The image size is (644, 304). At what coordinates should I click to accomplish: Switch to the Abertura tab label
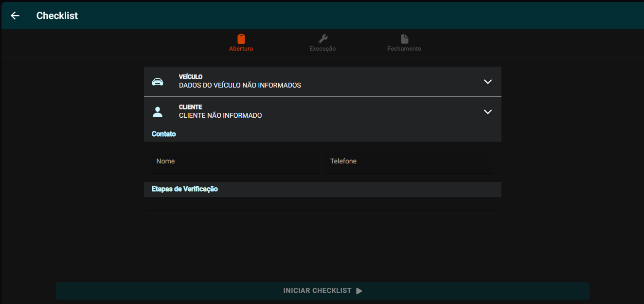coord(241,49)
